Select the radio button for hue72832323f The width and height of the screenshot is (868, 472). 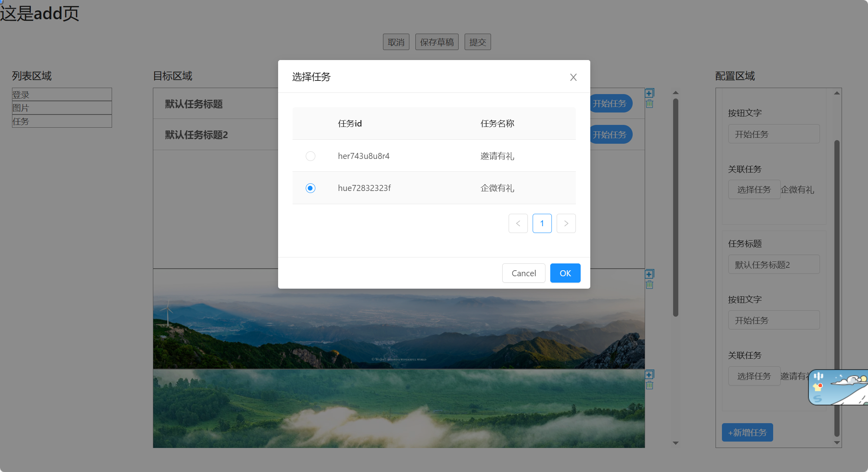coord(311,188)
